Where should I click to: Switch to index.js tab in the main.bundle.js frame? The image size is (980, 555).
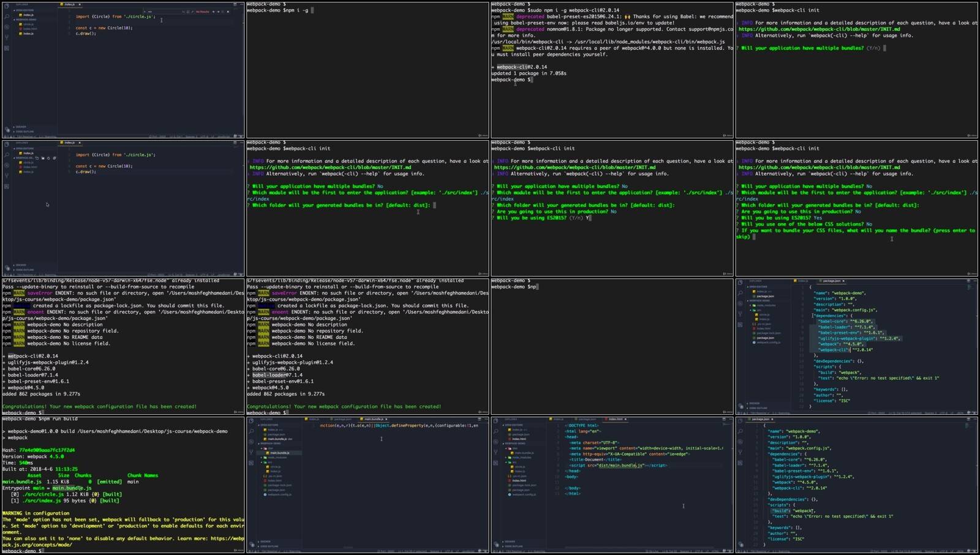[312, 419]
